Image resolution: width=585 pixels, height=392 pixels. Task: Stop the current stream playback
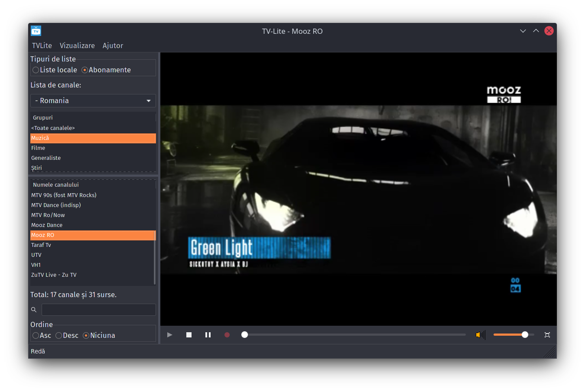tap(189, 335)
